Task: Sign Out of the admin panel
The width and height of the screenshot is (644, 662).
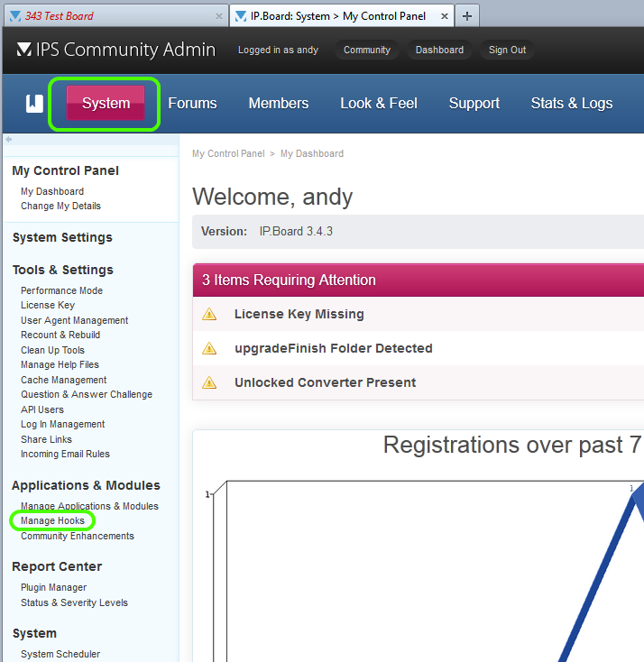Action: pyautogui.click(x=507, y=50)
